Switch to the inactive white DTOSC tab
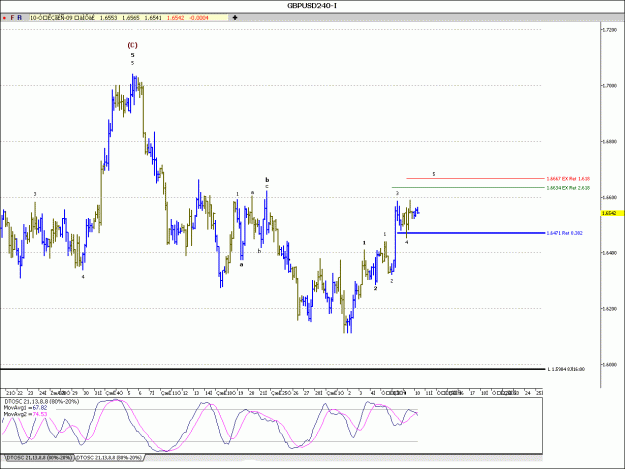This screenshot has width=625, height=469. [109, 457]
